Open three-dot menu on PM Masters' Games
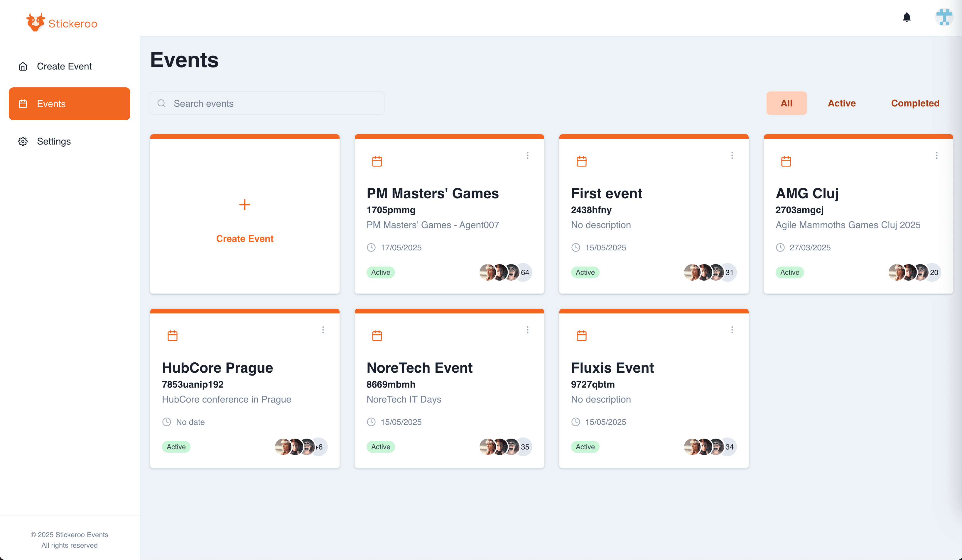 pyautogui.click(x=528, y=155)
